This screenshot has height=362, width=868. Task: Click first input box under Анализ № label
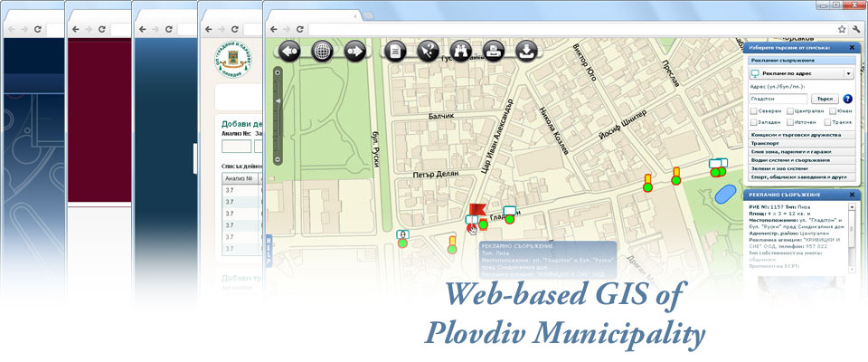coord(236,147)
